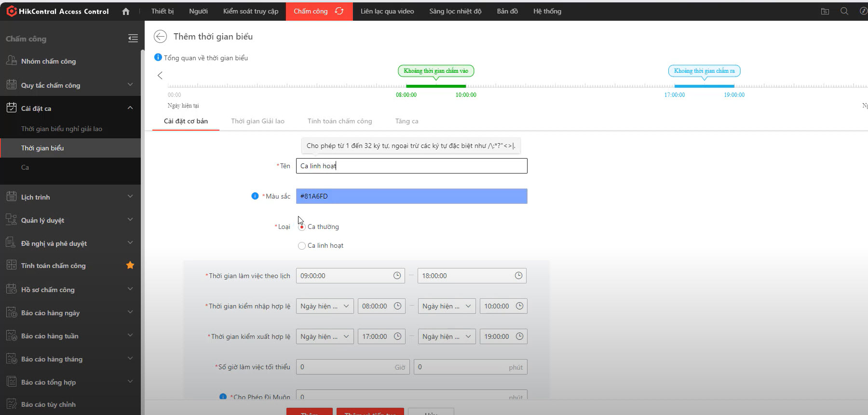
Task: Select the Ca thường radio button
Action: click(x=302, y=227)
